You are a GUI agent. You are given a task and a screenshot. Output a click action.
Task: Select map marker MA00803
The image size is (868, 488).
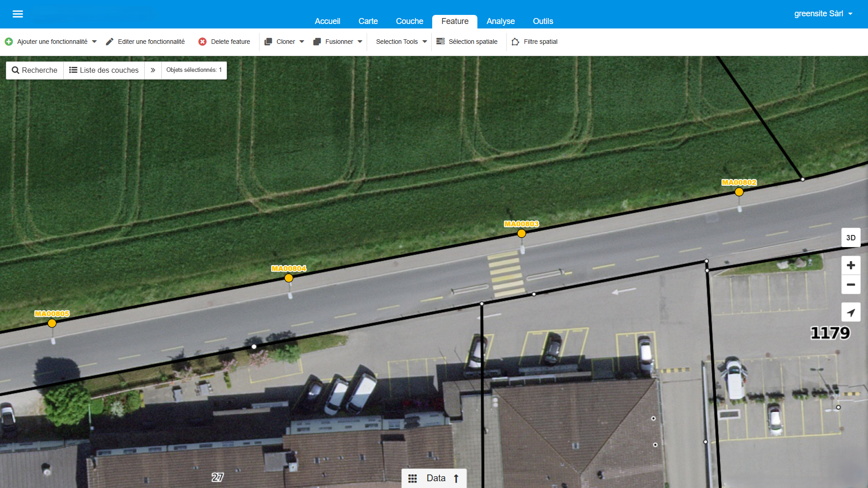pos(521,234)
